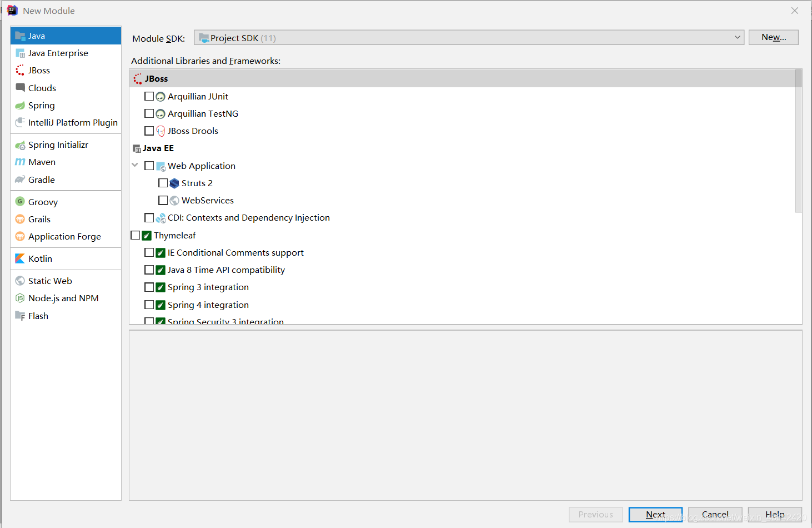Click the JBoss red dotted icon in sidebar
812x528 pixels.
[x=20, y=71]
